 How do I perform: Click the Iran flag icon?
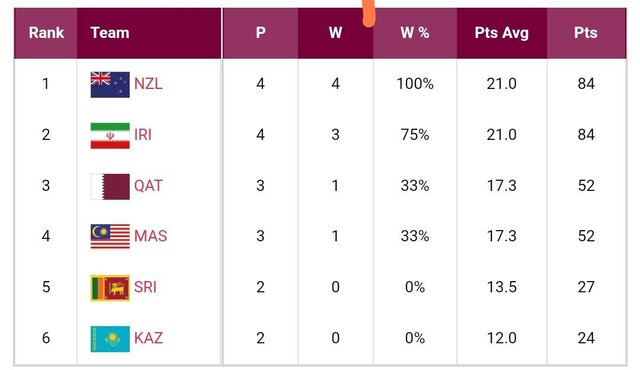pyautogui.click(x=110, y=135)
